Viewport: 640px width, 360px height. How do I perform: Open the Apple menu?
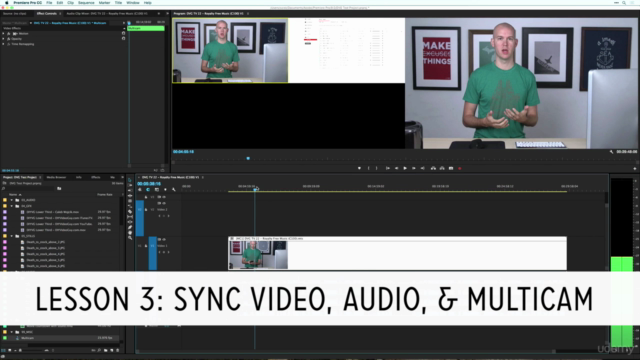point(7,3)
